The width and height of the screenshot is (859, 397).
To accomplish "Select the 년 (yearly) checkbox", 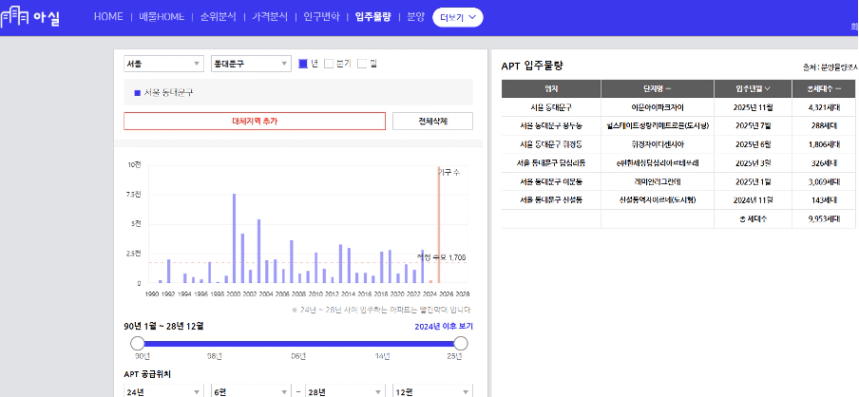I will (302, 64).
